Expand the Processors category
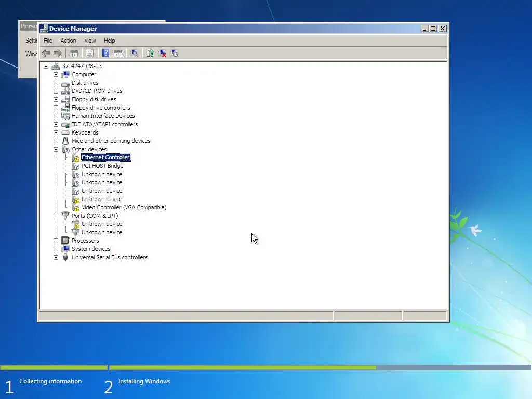 (56, 241)
